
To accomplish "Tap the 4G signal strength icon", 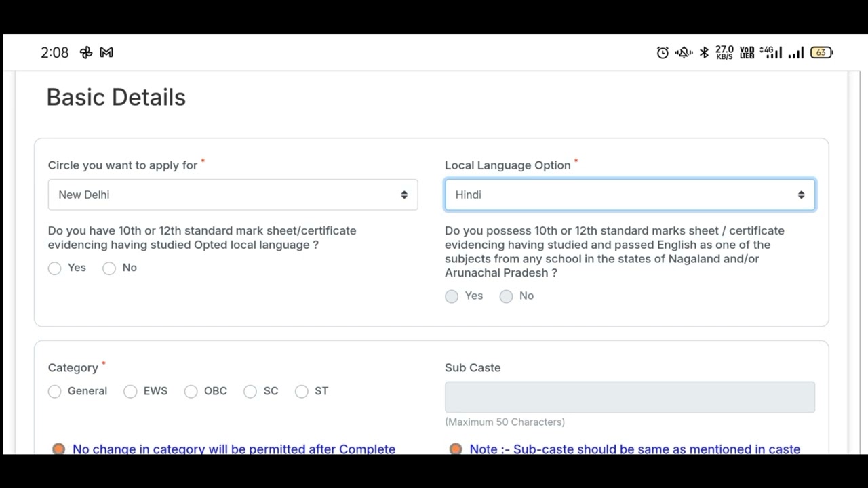I will tap(771, 53).
